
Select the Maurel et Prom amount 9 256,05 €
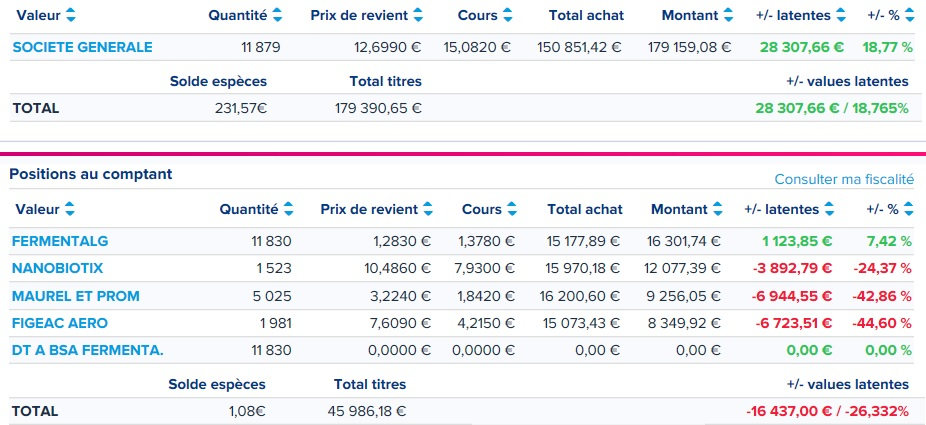click(683, 296)
